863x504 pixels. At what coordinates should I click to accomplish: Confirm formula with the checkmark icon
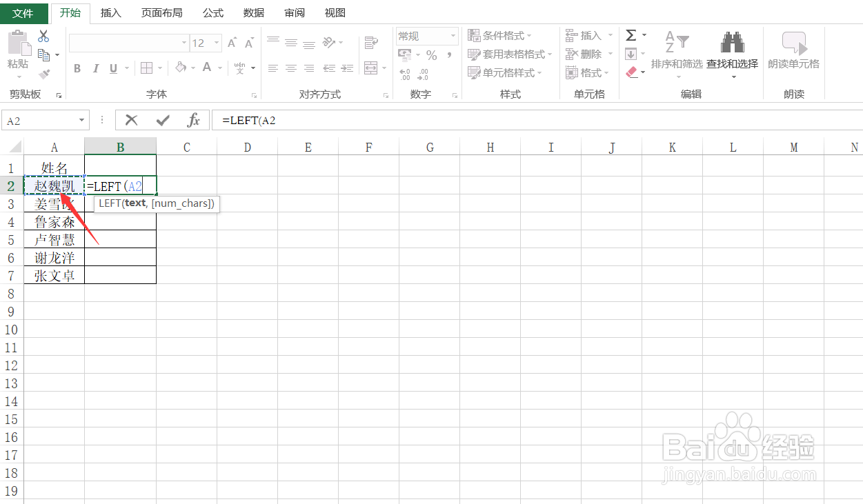(161, 119)
